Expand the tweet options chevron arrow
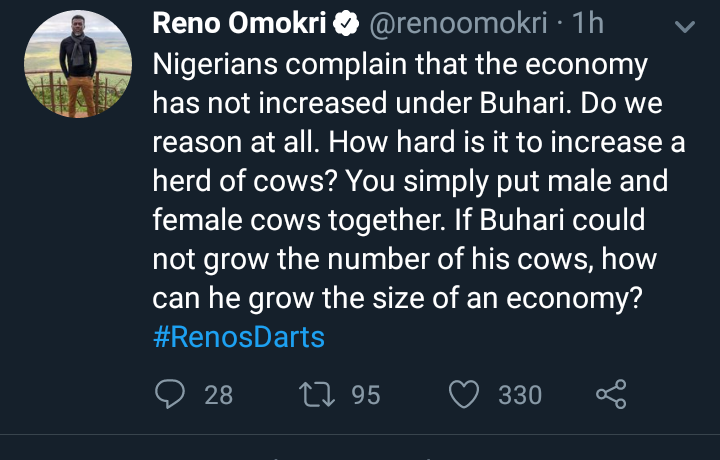Screen dimensions: 720x460 point(685,27)
